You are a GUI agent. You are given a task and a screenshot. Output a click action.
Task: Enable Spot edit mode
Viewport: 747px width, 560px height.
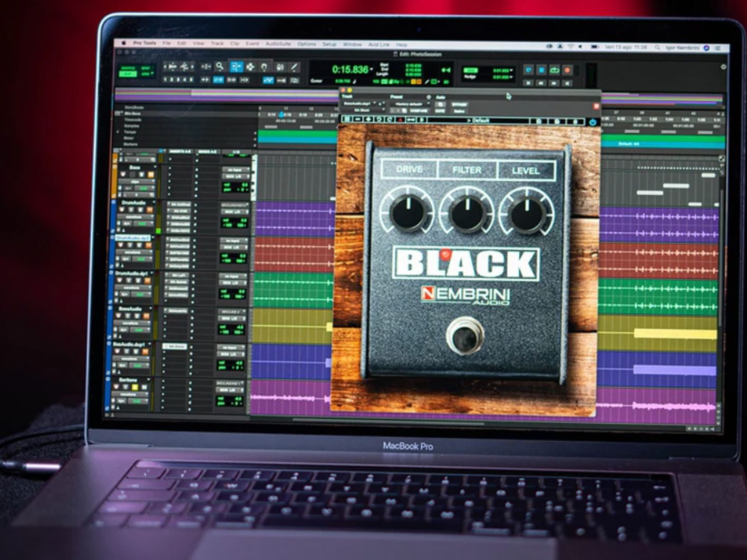coord(145,68)
